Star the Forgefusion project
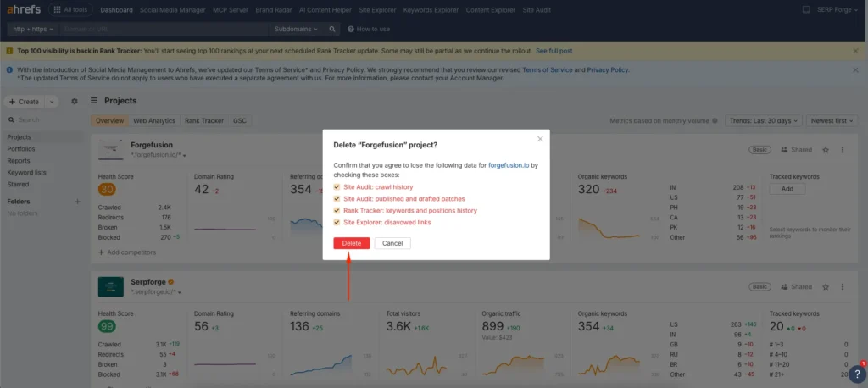Image resolution: width=868 pixels, height=388 pixels. (x=826, y=149)
